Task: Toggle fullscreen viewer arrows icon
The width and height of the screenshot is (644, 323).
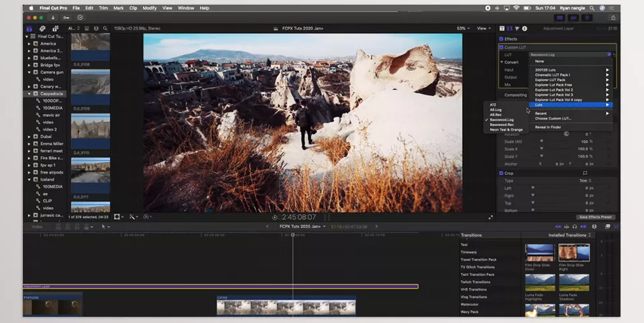Action: (490, 217)
